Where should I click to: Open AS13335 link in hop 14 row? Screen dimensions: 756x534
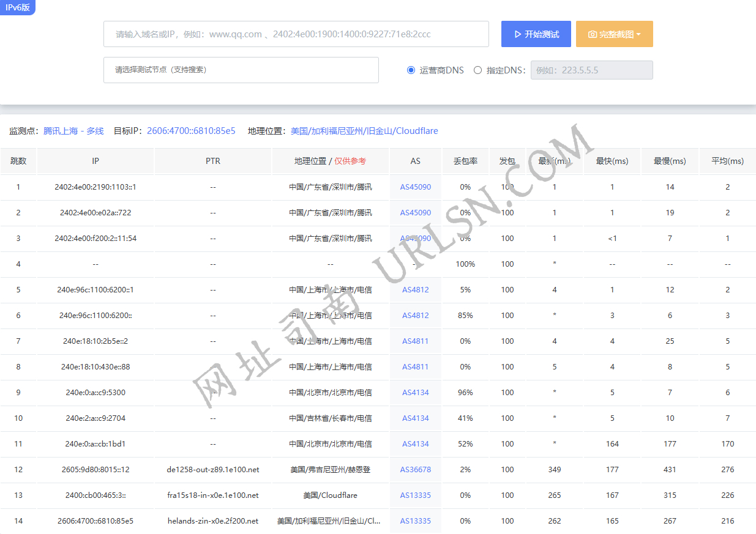point(416,521)
